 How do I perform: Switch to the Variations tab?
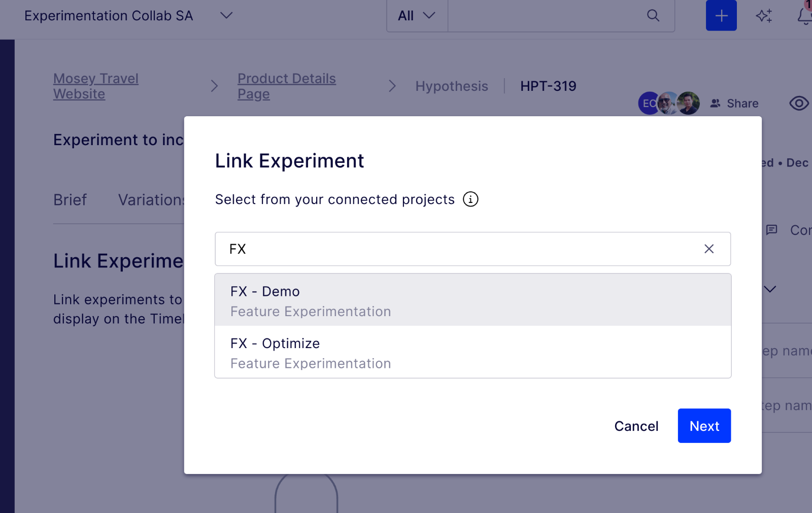tap(152, 200)
